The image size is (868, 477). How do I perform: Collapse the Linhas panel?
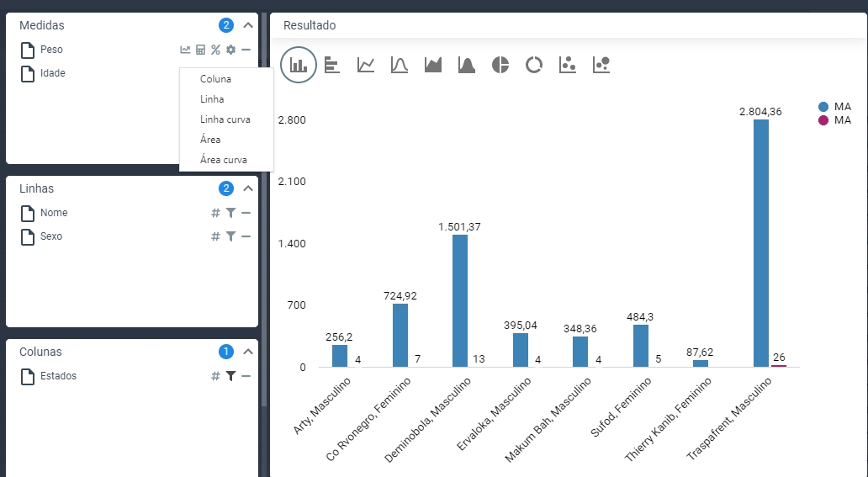[247, 188]
